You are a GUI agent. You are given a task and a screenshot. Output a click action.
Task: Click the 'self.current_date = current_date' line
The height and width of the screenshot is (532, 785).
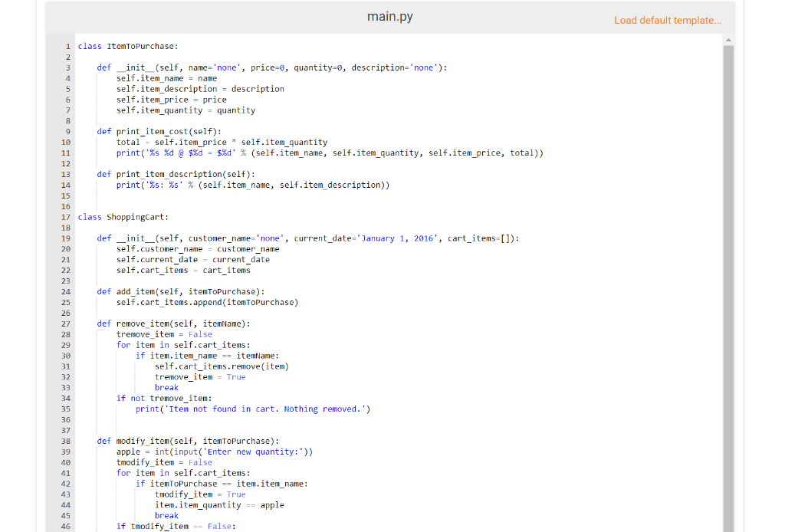(192, 260)
